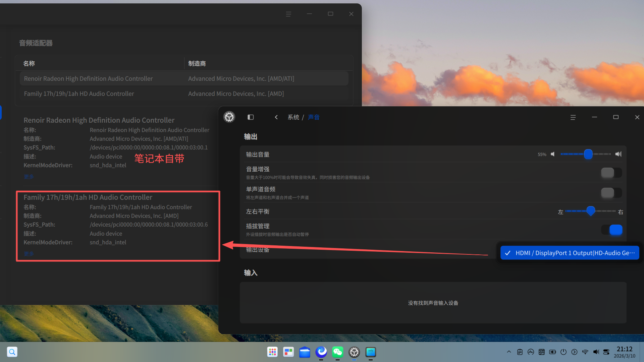The height and width of the screenshot is (362, 644).
Task: Open the HDMI / DisplayPort output device dropdown
Action: pyautogui.click(x=570, y=253)
